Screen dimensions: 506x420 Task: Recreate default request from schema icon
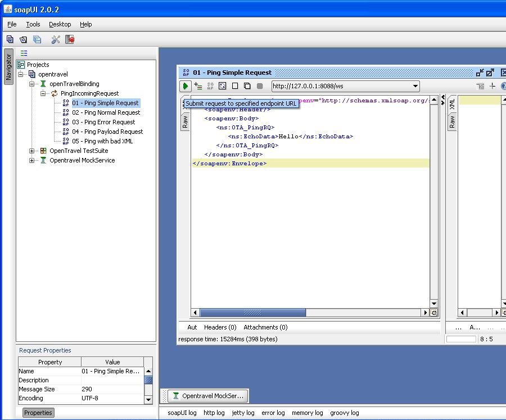click(222, 86)
